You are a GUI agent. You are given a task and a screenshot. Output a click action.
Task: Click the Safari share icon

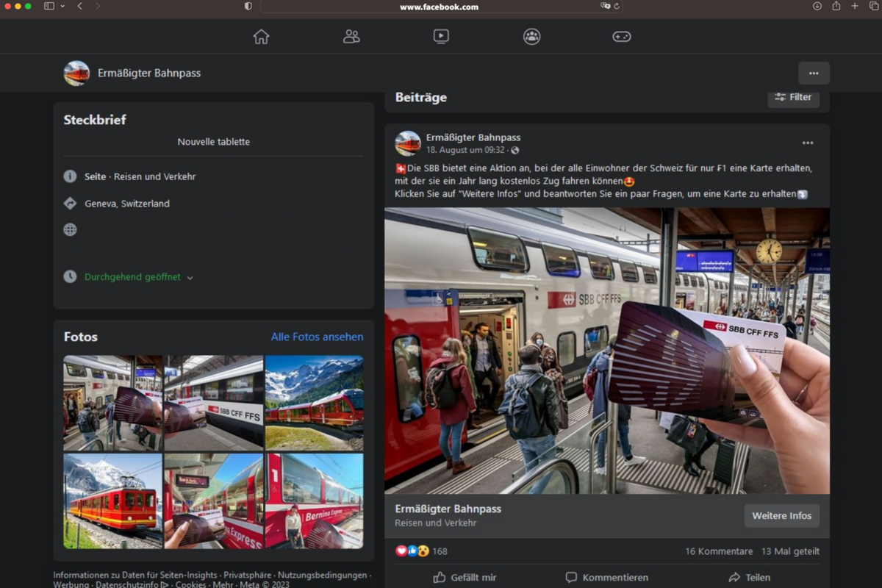click(836, 6)
